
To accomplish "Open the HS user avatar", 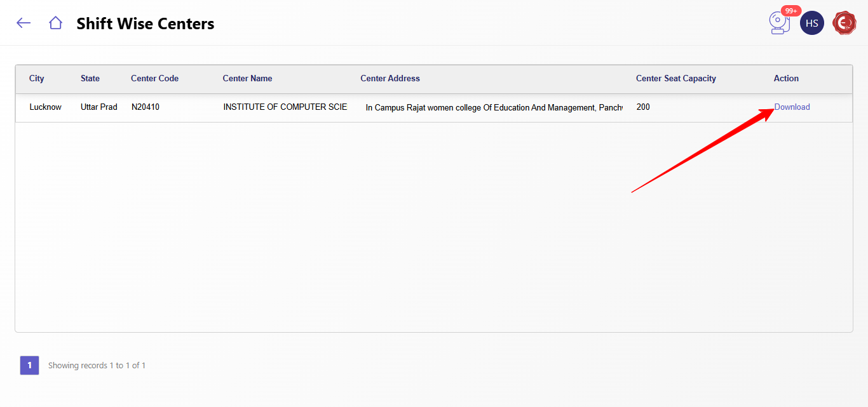I will 811,23.
